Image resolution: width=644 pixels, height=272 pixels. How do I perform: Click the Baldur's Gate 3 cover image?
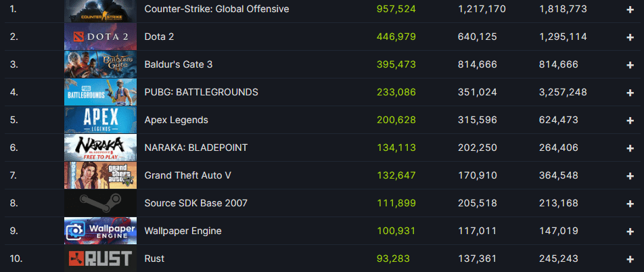click(100, 64)
